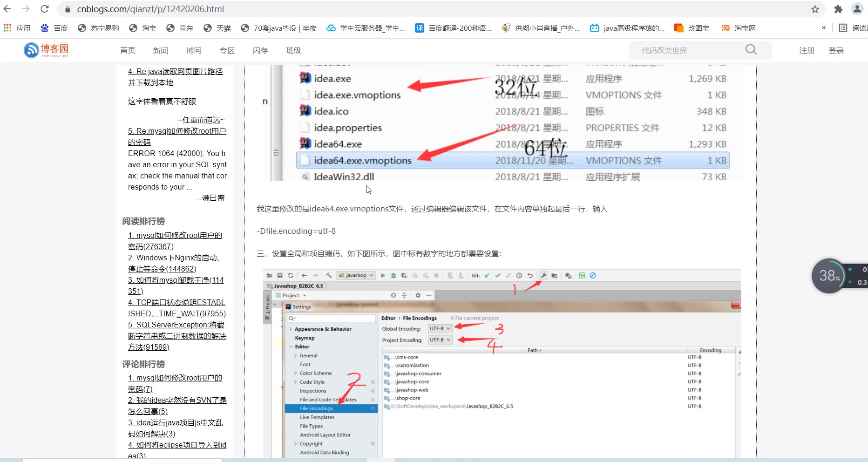Show more bookmarks with the » chevron
Viewport: 868px width, 462px height.
pos(824,28)
